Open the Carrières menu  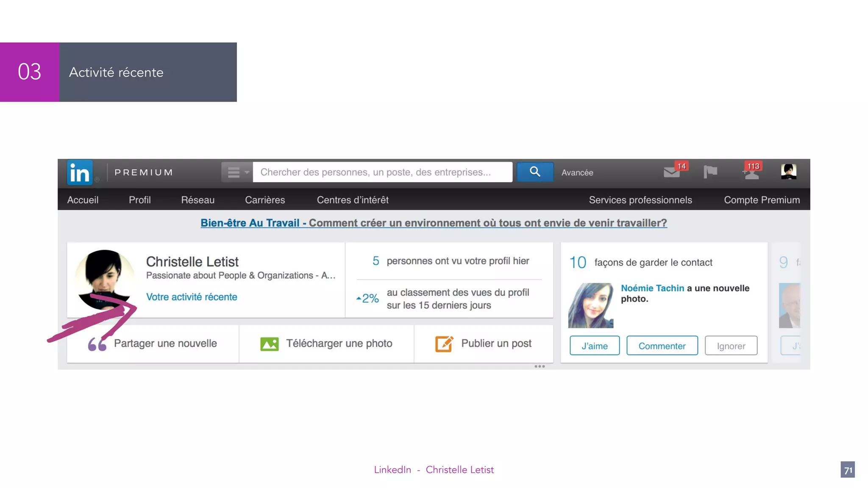265,200
